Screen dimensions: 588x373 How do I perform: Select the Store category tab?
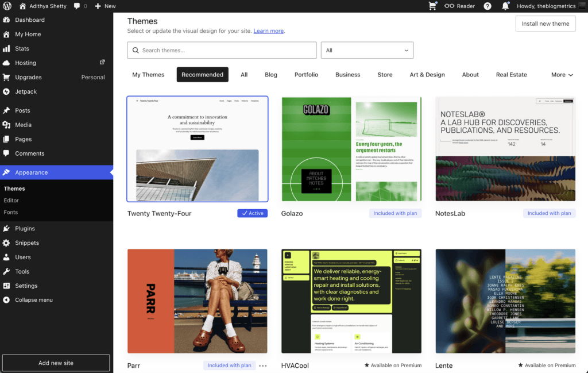[x=385, y=75]
